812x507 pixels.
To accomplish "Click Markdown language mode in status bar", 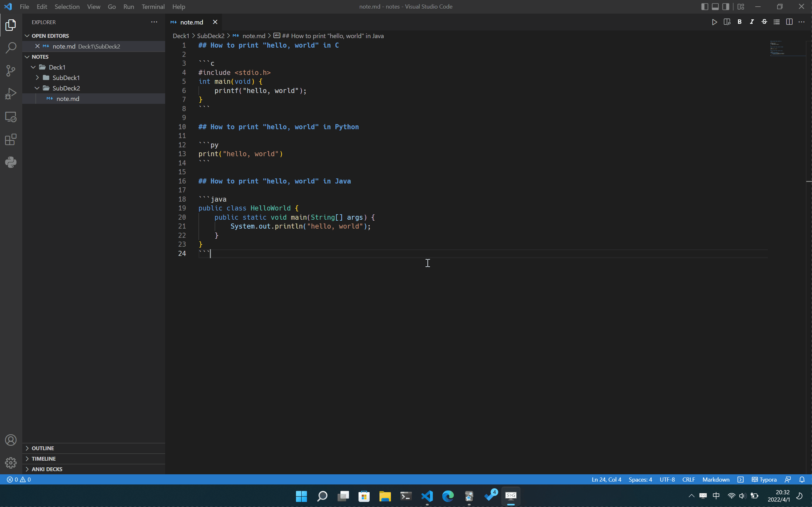I will 716,479.
